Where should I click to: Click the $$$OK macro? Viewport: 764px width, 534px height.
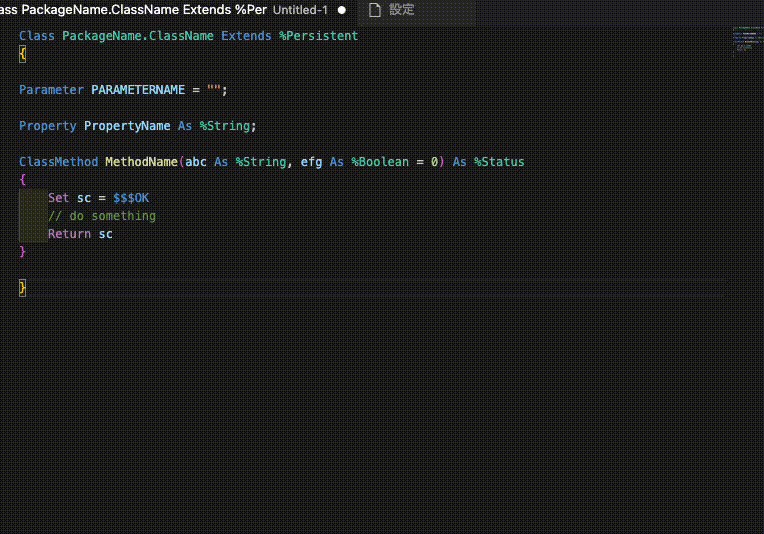pos(131,198)
